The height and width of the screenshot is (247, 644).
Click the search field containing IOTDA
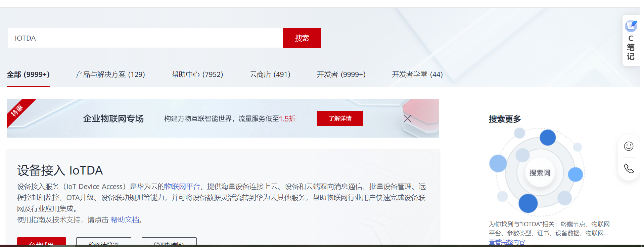click(x=145, y=38)
